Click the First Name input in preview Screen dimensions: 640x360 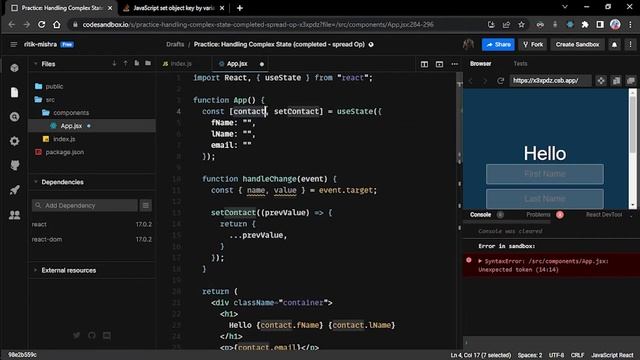pyautogui.click(x=544, y=174)
